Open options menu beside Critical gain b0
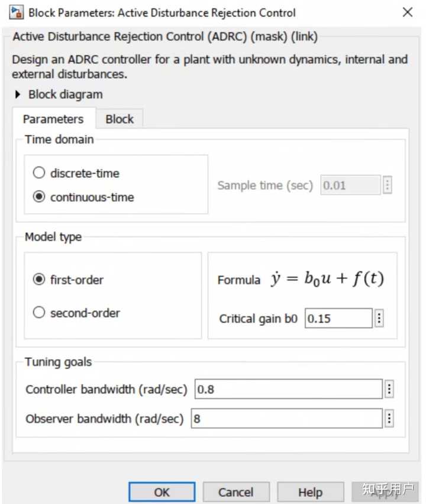This screenshot has height=504, width=426. coord(379,319)
